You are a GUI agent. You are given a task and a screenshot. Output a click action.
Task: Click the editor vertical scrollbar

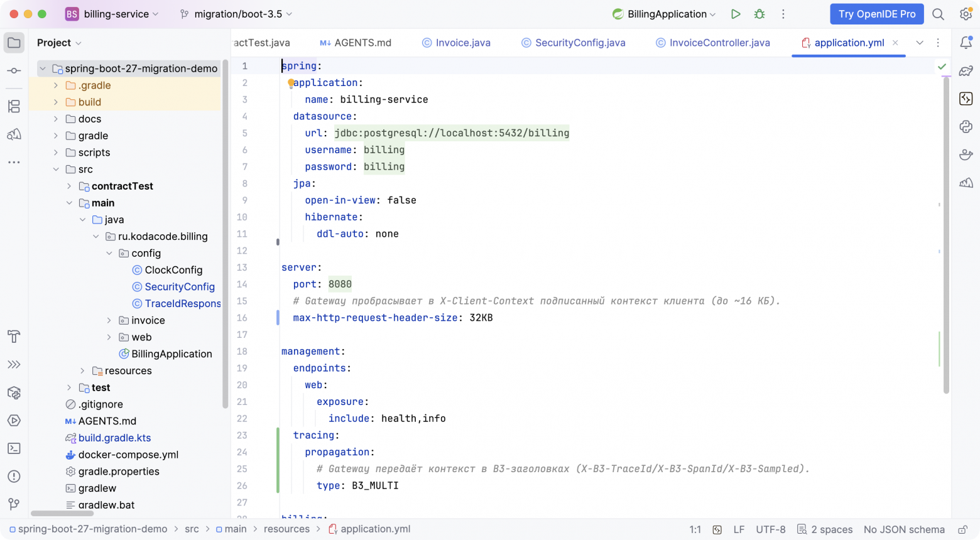coord(946,235)
